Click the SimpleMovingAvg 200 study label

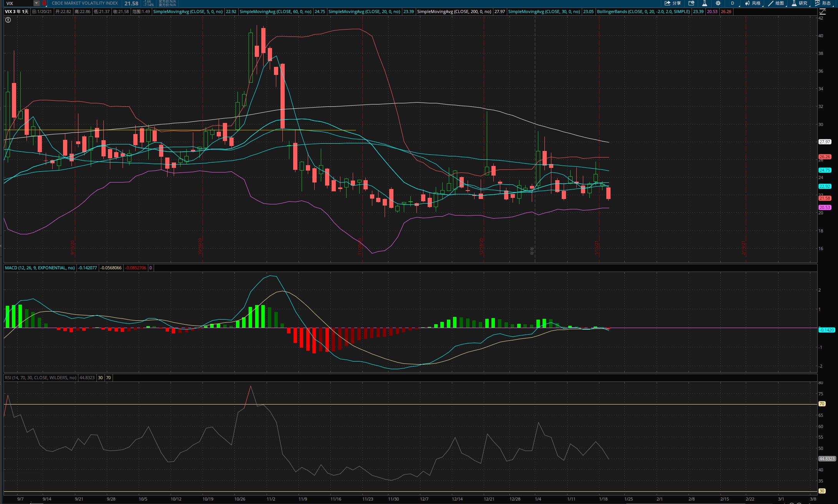point(454,12)
